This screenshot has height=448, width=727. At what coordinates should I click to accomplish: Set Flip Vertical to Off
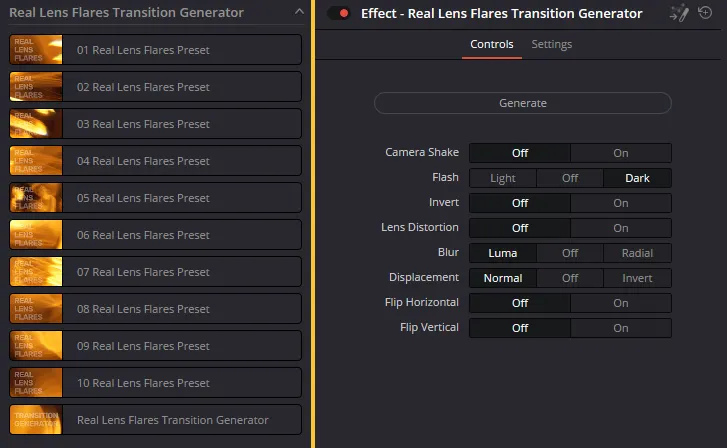click(x=520, y=328)
